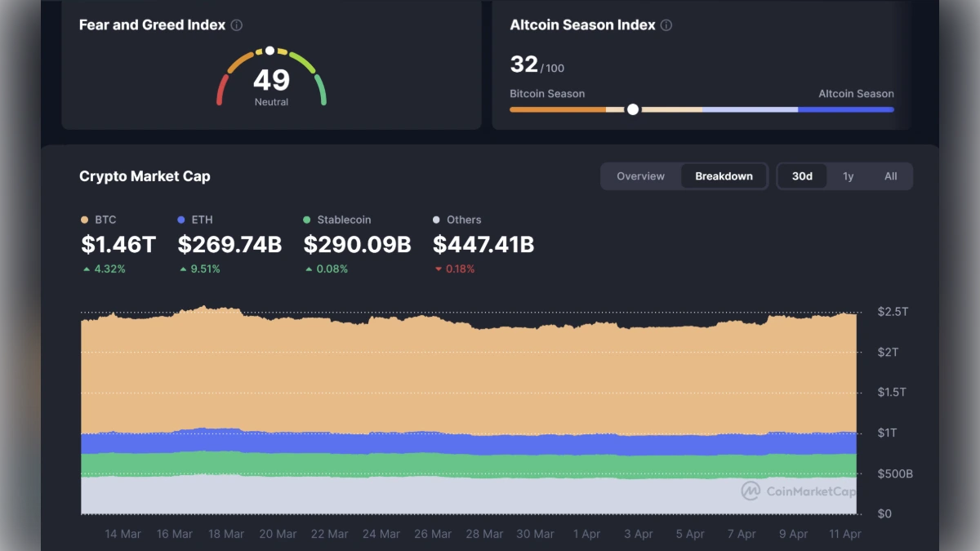
Task: Click the Crypto Market Cap heading
Action: tap(145, 176)
